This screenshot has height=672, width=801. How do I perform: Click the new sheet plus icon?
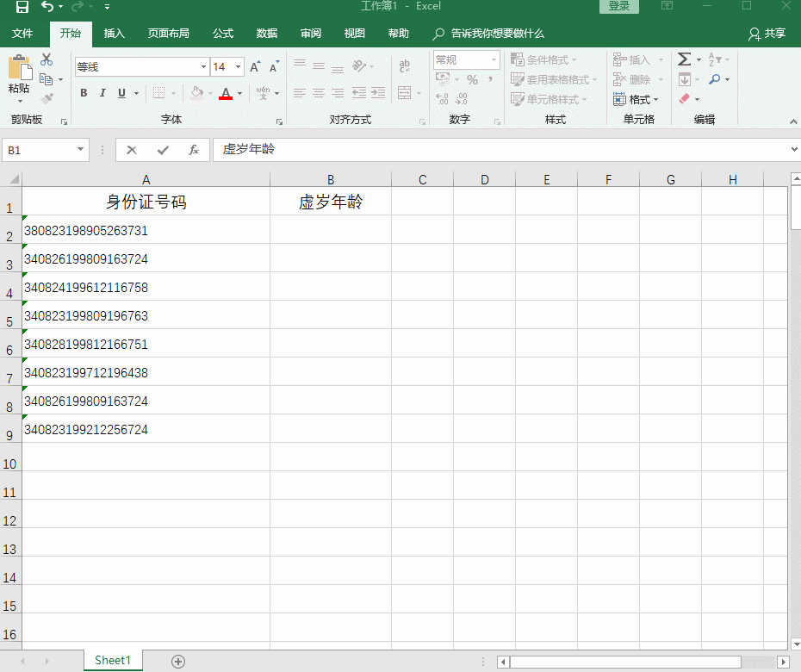point(178,662)
